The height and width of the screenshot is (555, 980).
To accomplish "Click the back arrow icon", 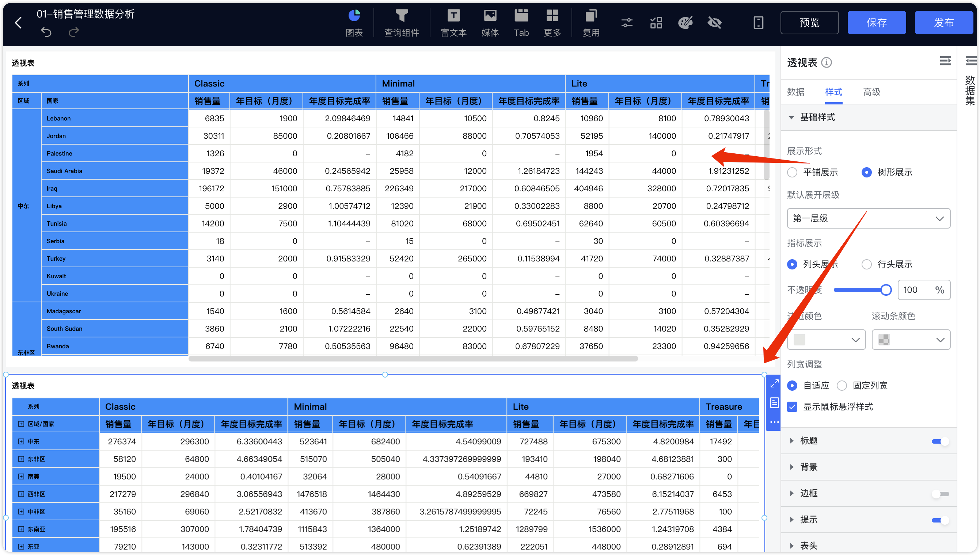I will tap(18, 23).
